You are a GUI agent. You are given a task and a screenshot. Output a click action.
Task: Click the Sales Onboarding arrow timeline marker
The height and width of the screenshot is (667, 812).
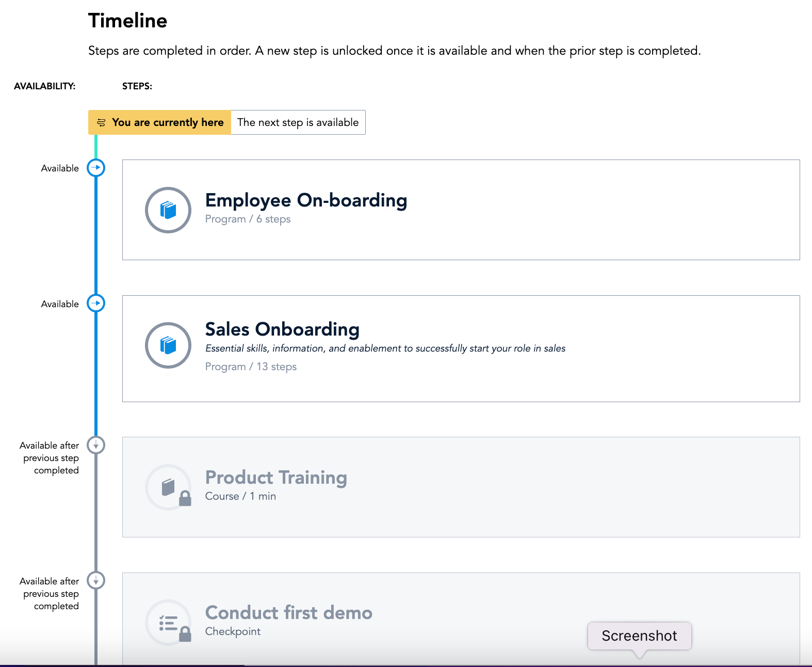pos(96,303)
